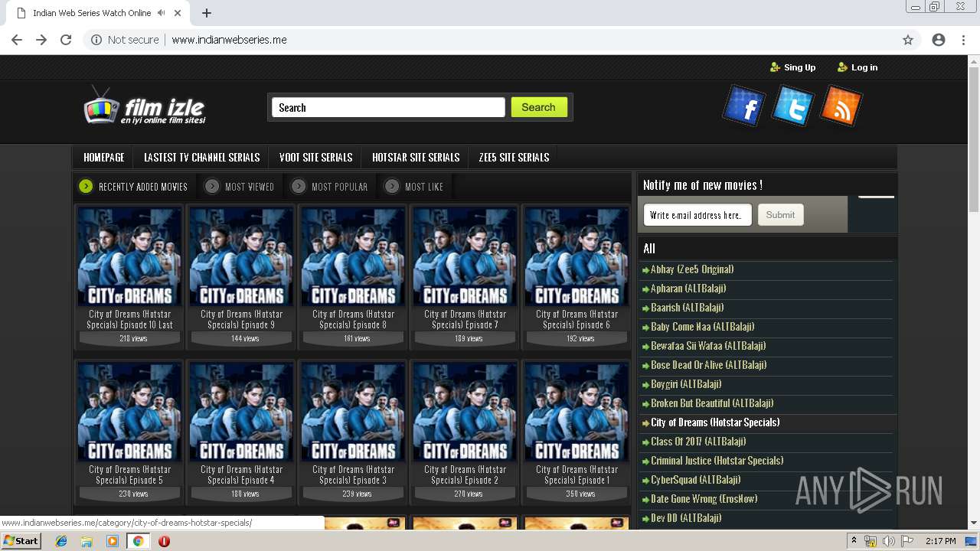Click the Windows Start button
The height and width of the screenshot is (551, 980).
click(x=21, y=541)
